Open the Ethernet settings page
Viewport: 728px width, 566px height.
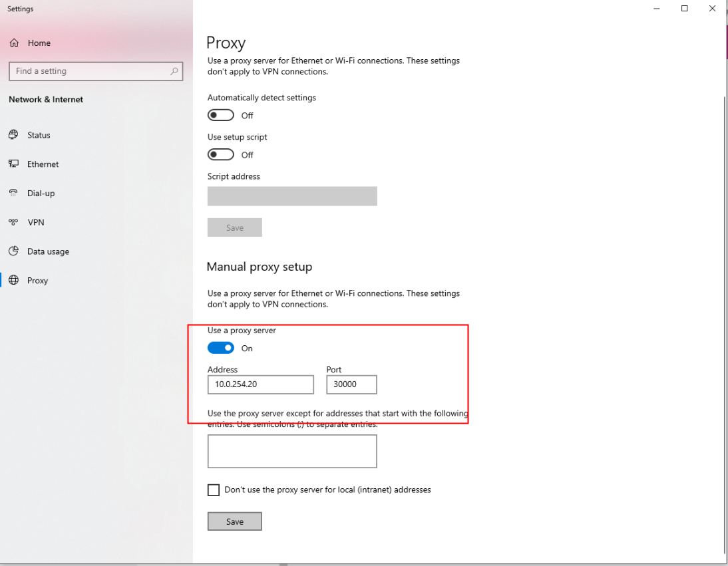tap(43, 164)
